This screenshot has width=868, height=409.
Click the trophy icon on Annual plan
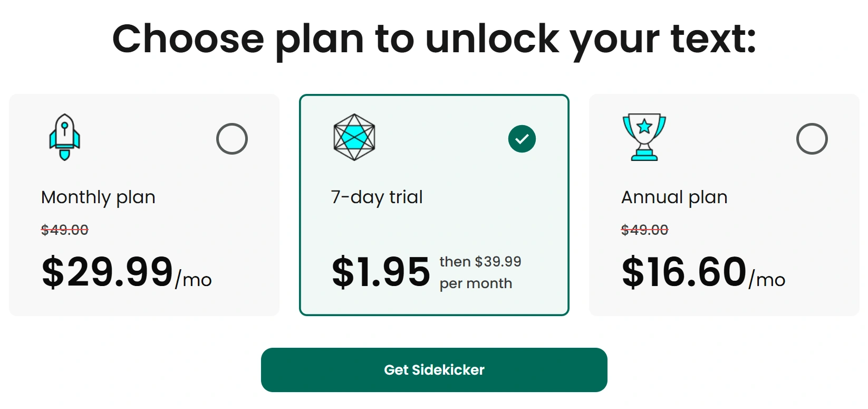click(644, 137)
